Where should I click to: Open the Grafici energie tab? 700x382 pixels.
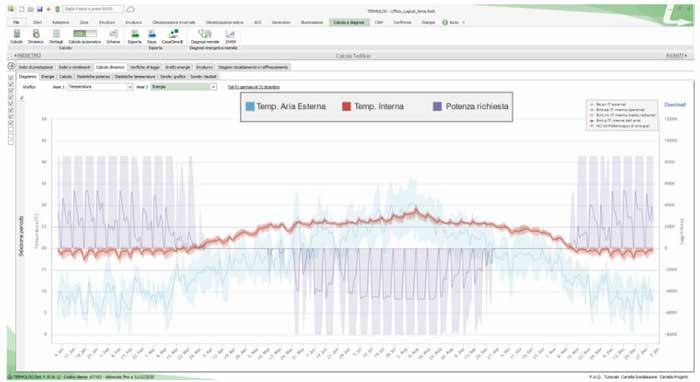tap(178, 67)
